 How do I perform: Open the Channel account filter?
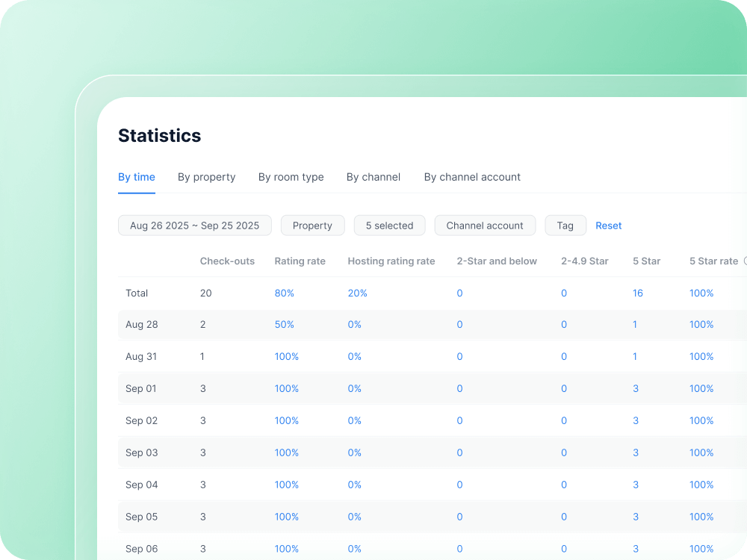click(x=485, y=225)
